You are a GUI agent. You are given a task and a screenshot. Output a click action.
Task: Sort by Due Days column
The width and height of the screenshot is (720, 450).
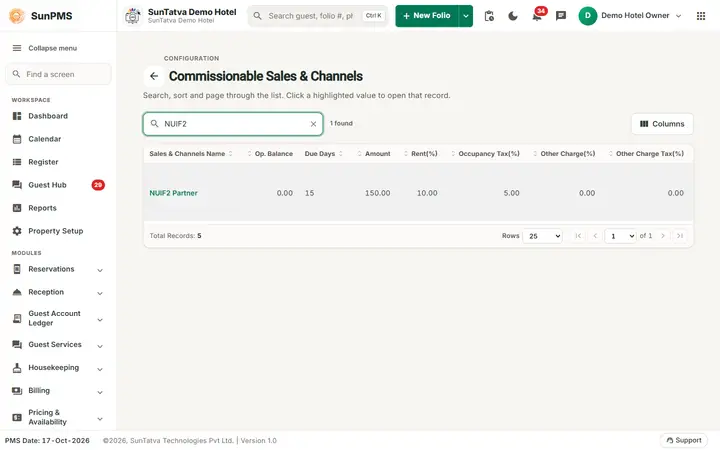pos(324,154)
